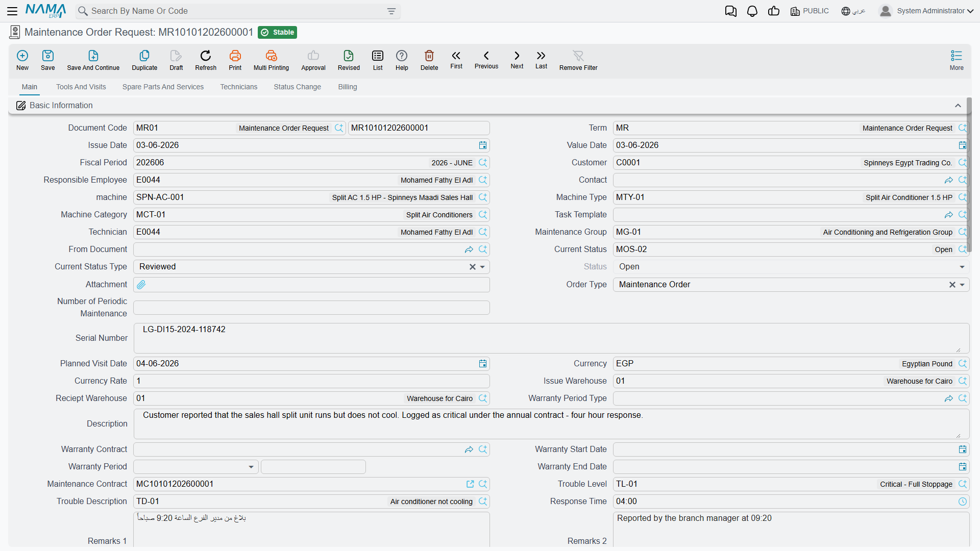Click the New record toolbar icon
980x551 pixels.
(x=22, y=60)
